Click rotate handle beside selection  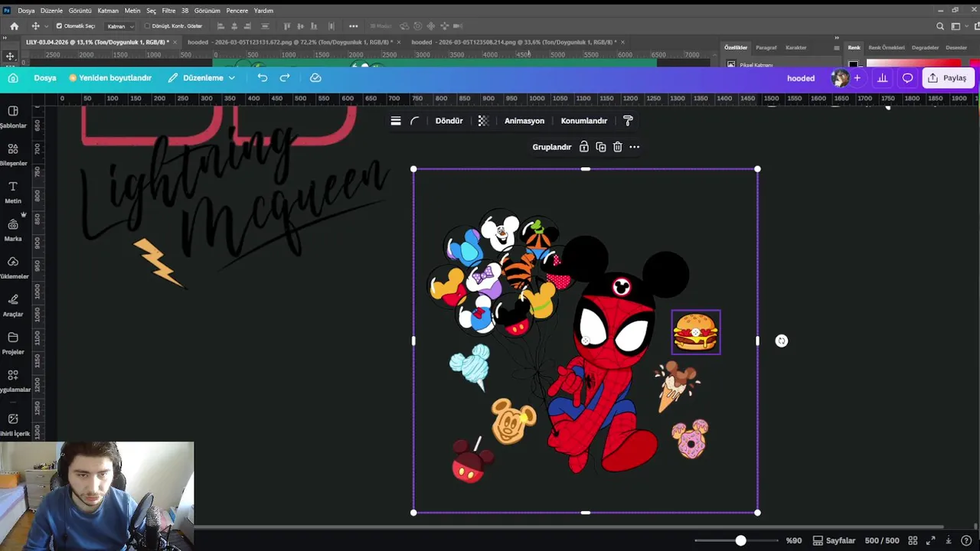[x=781, y=341]
